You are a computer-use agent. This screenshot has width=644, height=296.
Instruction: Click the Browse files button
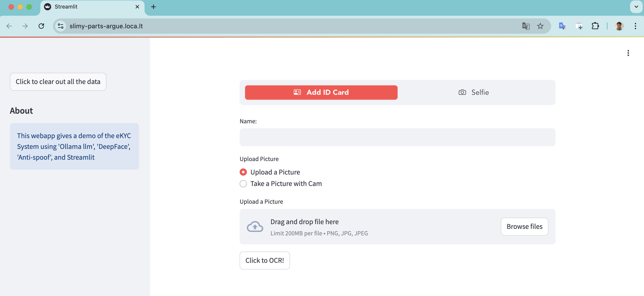point(524,226)
